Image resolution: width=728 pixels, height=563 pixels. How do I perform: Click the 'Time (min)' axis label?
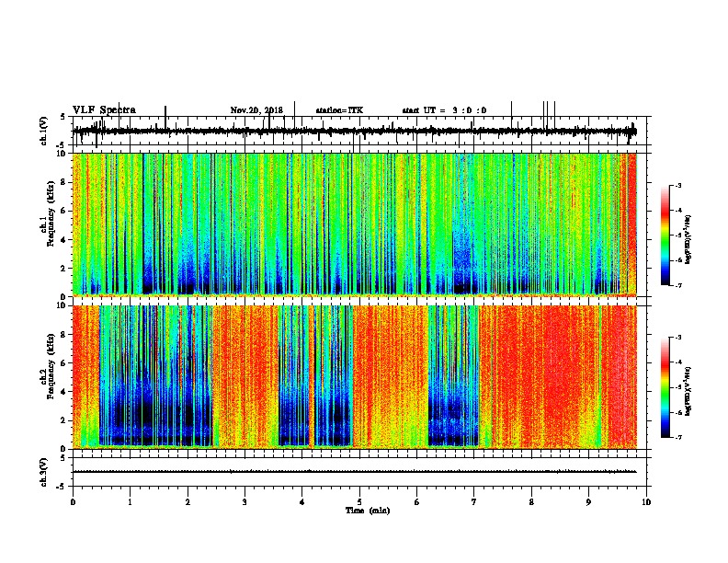[x=368, y=511]
